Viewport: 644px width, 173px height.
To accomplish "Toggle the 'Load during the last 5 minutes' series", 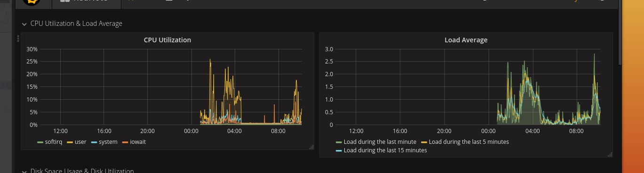I will (469, 142).
